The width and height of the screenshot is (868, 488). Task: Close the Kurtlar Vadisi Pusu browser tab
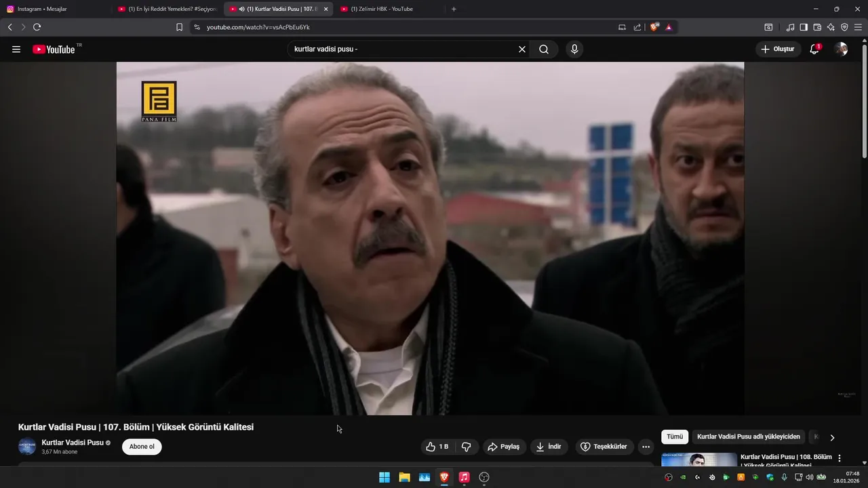pyautogui.click(x=325, y=9)
